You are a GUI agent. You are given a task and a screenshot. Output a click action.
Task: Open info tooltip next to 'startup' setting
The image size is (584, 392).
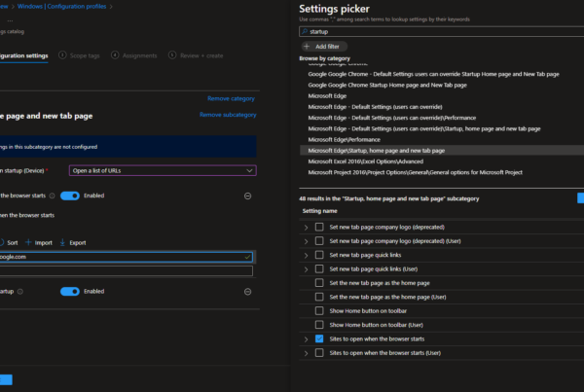point(20,292)
